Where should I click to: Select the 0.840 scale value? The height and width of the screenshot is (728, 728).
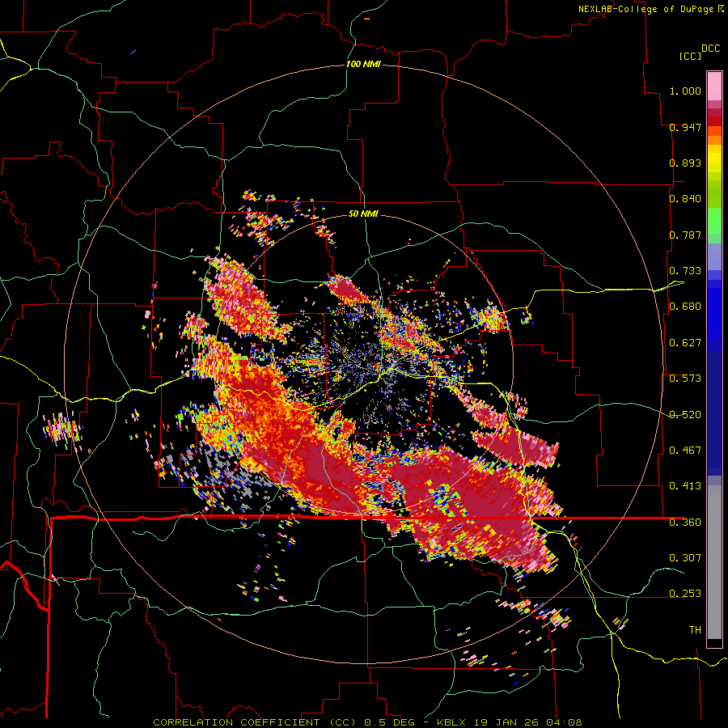(x=685, y=198)
